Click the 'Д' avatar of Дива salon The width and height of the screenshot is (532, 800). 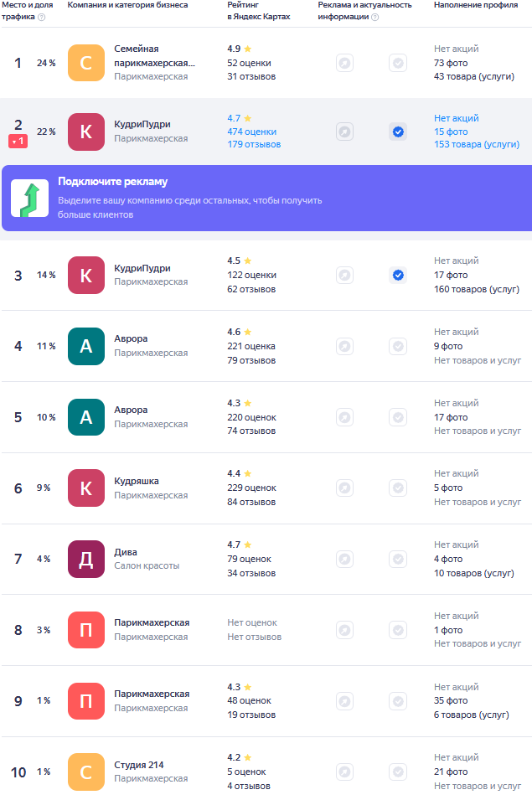click(86, 560)
